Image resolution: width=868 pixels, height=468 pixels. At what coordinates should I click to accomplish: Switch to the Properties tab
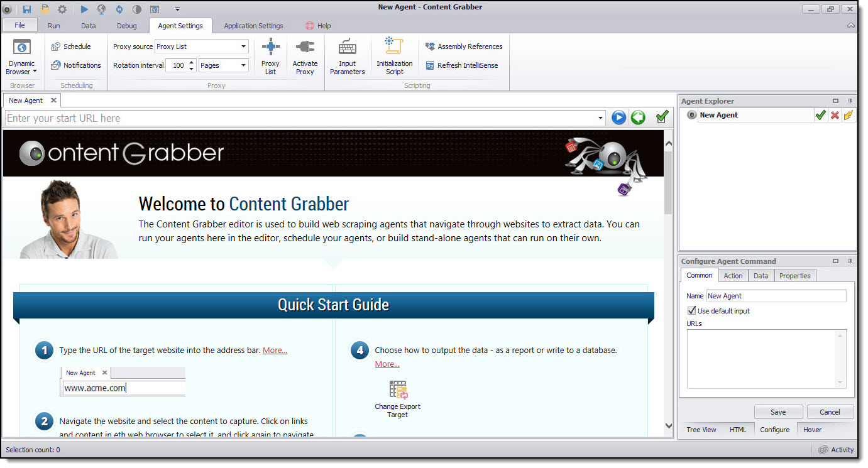coord(794,276)
